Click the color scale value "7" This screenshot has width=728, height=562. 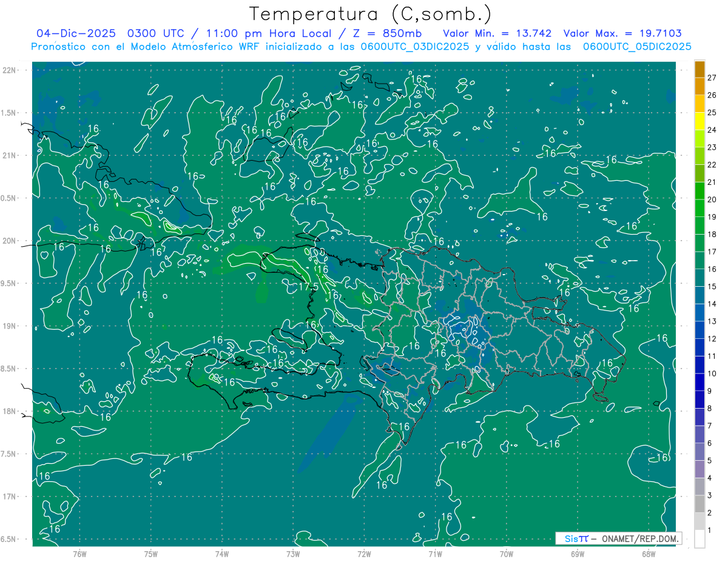tap(709, 426)
